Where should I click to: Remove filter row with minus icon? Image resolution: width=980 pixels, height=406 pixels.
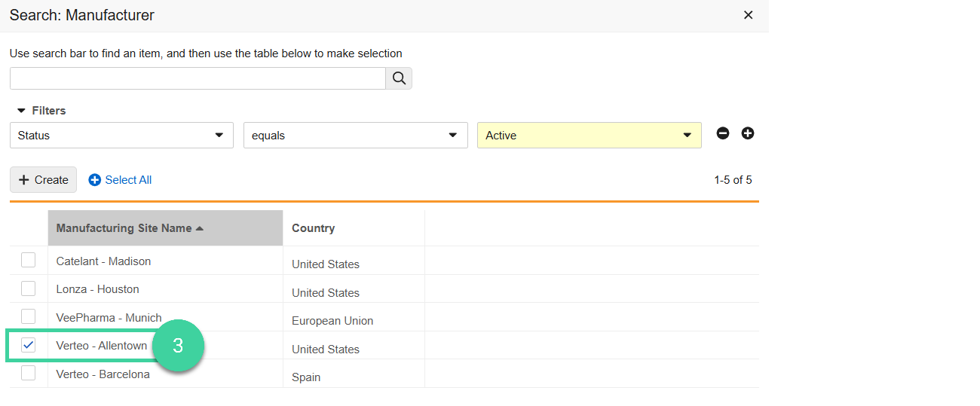pyautogui.click(x=723, y=133)
